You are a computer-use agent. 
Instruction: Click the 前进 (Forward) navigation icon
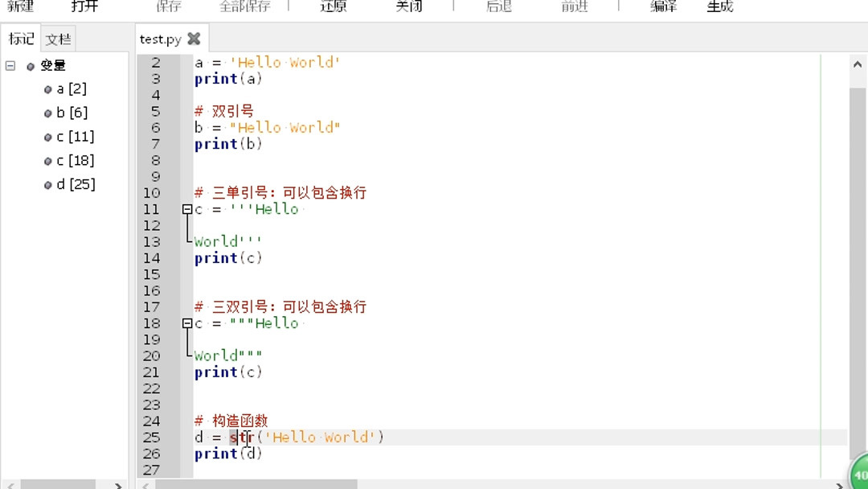coord(574,6)
